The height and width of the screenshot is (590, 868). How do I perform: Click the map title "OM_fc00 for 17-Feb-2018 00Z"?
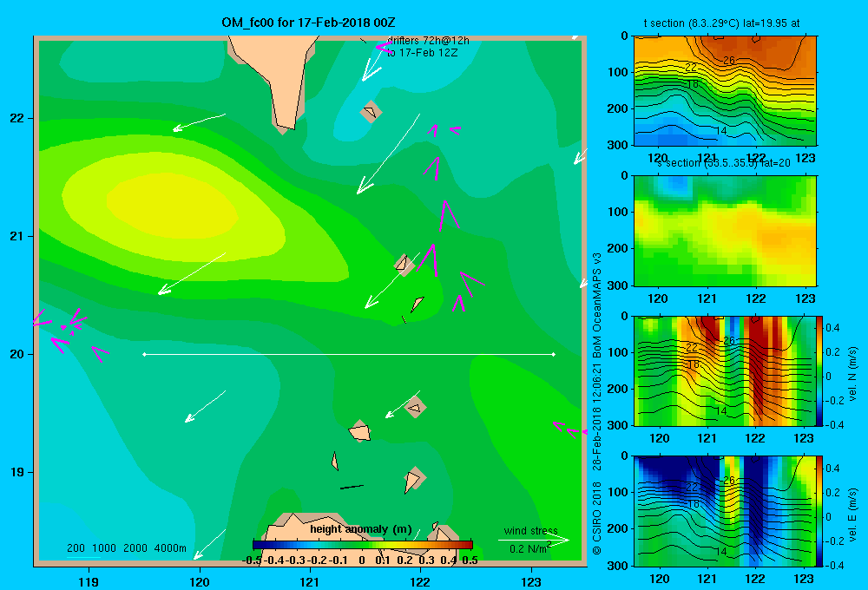click(308, 23)
